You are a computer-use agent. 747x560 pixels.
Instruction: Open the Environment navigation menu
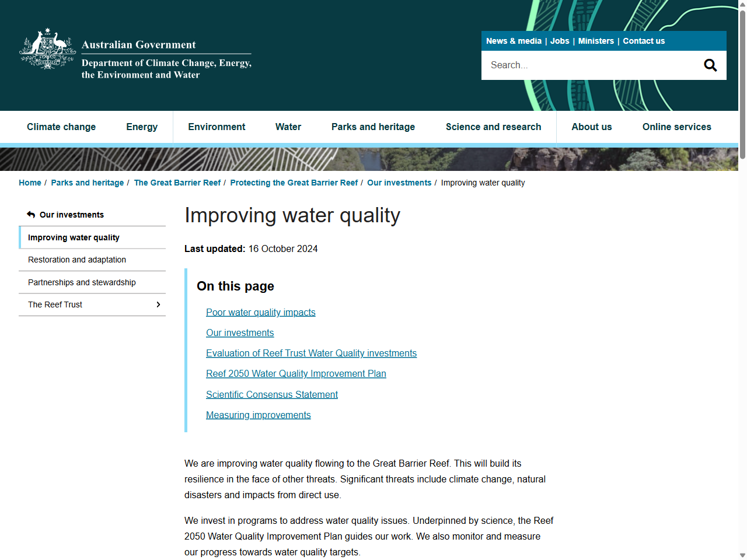217,127
